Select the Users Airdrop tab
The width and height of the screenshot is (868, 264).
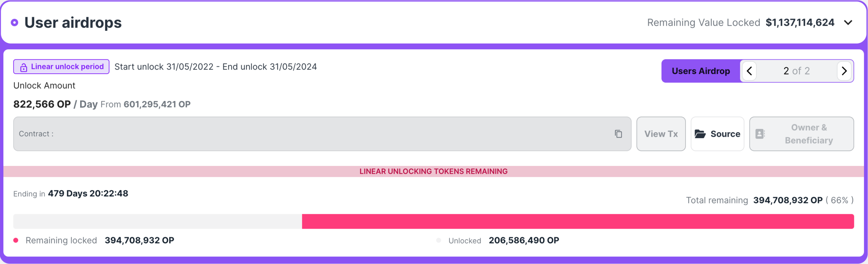(701, 71)
